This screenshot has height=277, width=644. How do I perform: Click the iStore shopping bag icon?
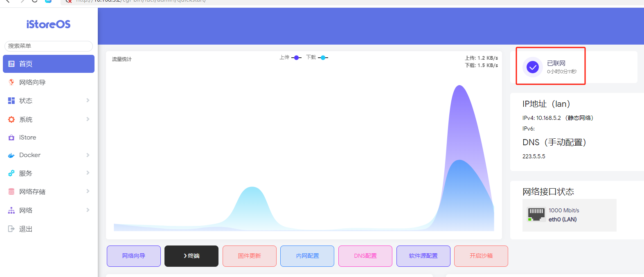tap(11, 137)
